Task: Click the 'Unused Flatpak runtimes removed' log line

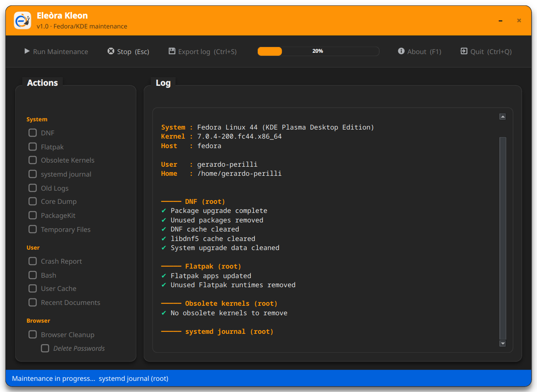Action: (x=233, y=285)
